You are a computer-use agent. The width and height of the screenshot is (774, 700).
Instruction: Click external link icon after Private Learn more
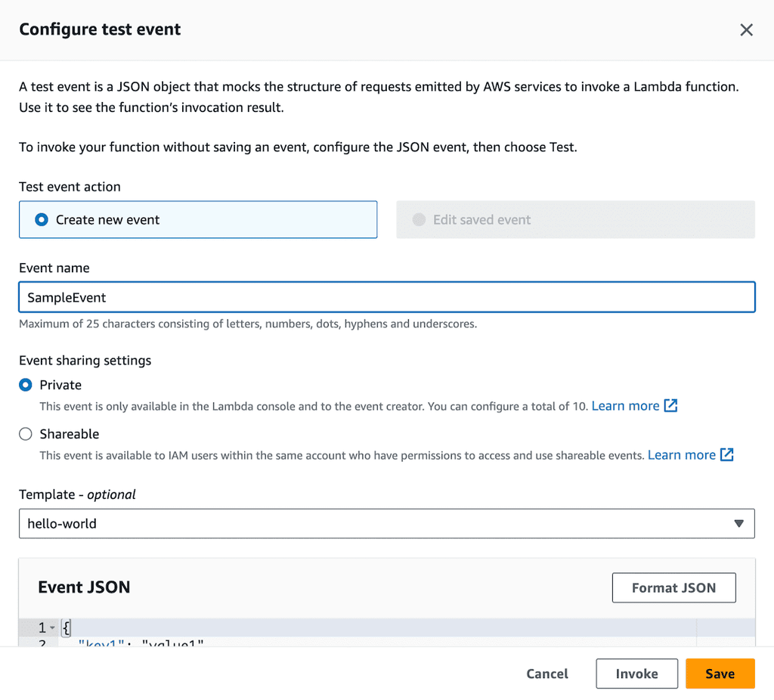pyautogui.click(x=670, y=406)
